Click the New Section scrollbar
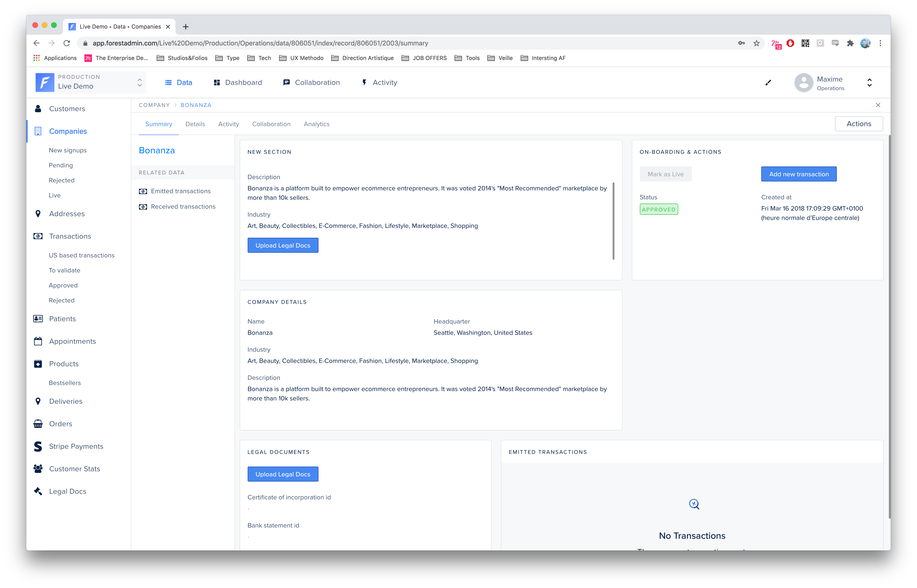 613,221
